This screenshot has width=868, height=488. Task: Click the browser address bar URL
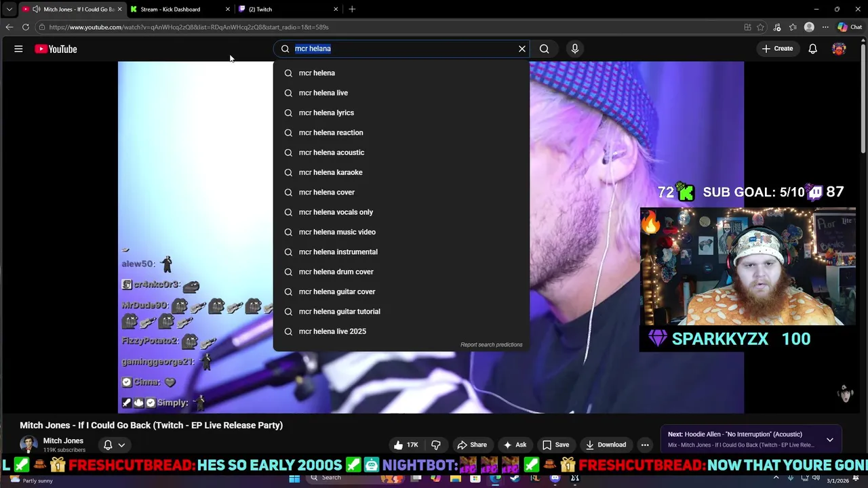tap(189, 27)
